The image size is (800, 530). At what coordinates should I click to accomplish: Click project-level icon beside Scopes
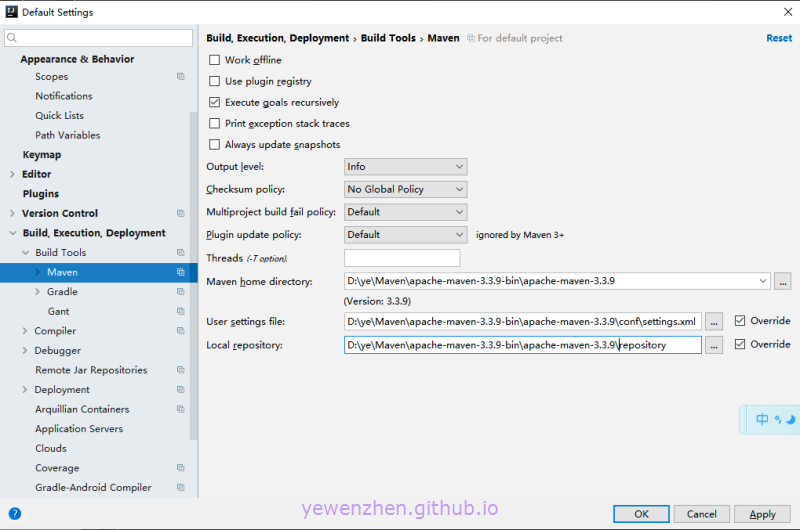pos(181,77)
